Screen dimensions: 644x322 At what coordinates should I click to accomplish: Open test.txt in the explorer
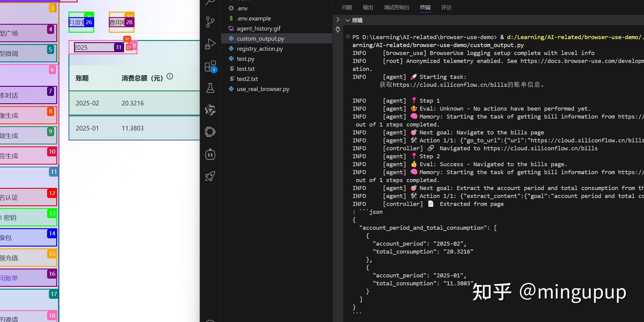[x=277, y=69]
